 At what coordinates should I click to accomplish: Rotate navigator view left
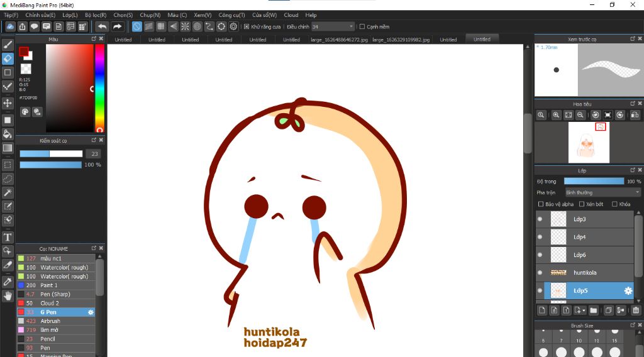pyautogui.click(x=596, y=115)
